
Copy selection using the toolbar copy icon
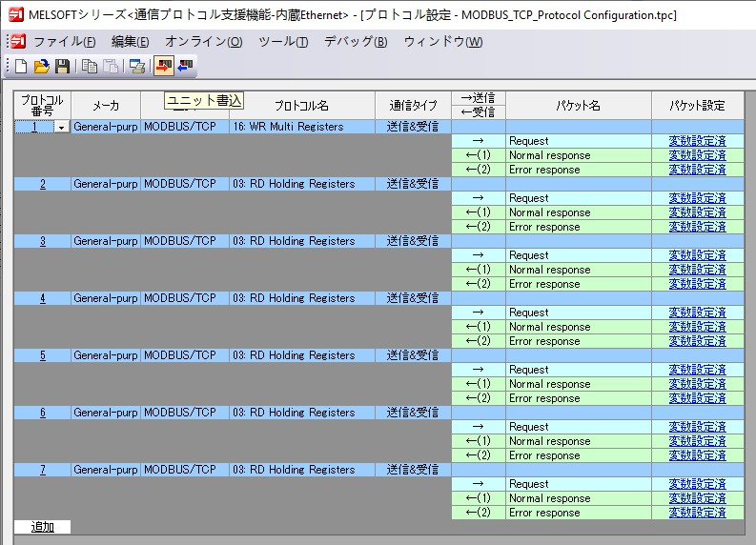[x=90, y=66]
